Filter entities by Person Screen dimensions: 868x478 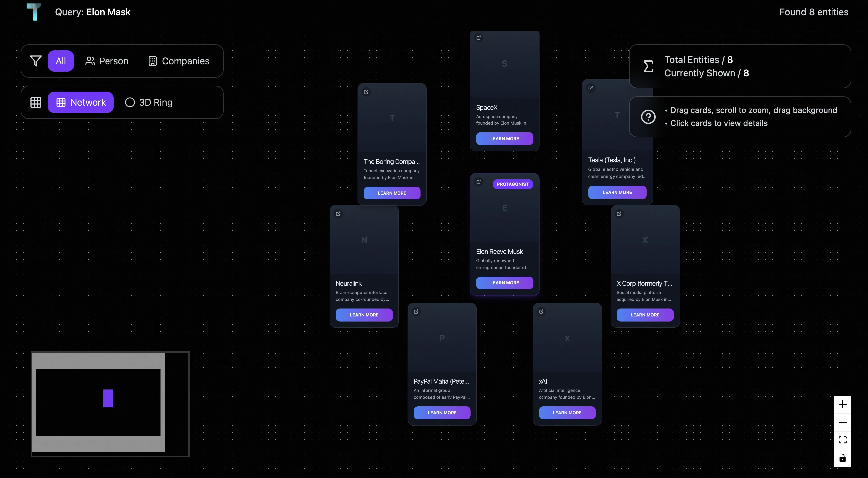pos(107,61)
